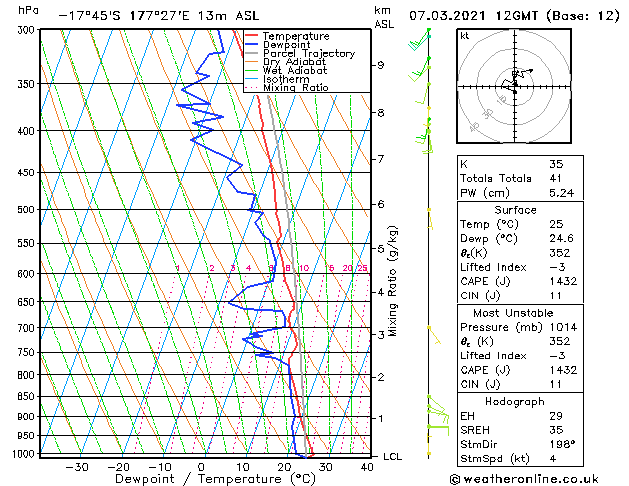Screen dimensions: 629x486
Task: Click the 40 temperature axis tick
Action: [x=367, y=467]
